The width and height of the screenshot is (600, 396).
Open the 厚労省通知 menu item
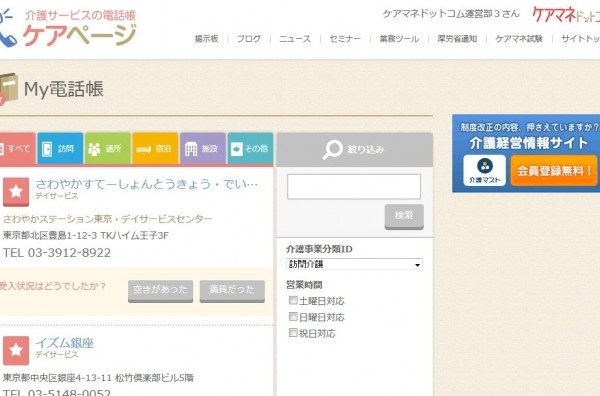tap(457, 39)
